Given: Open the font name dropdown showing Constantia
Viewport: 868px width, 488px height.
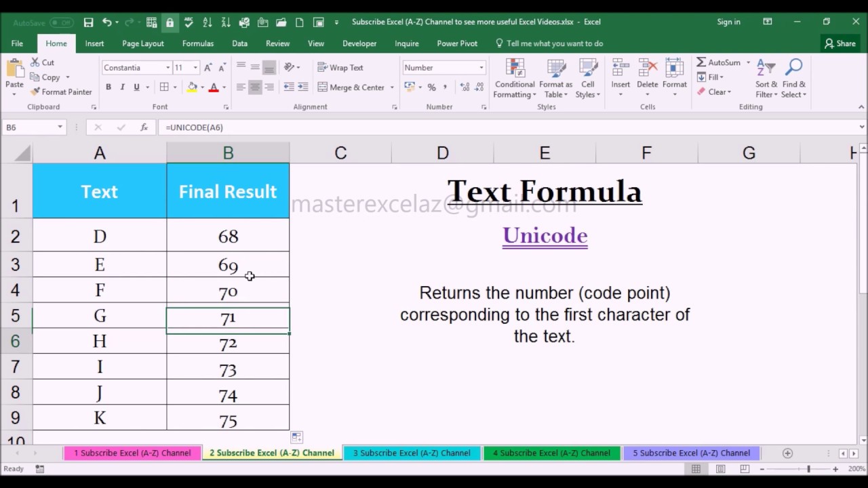Looking at the screenshot, I should coord(167,68).
